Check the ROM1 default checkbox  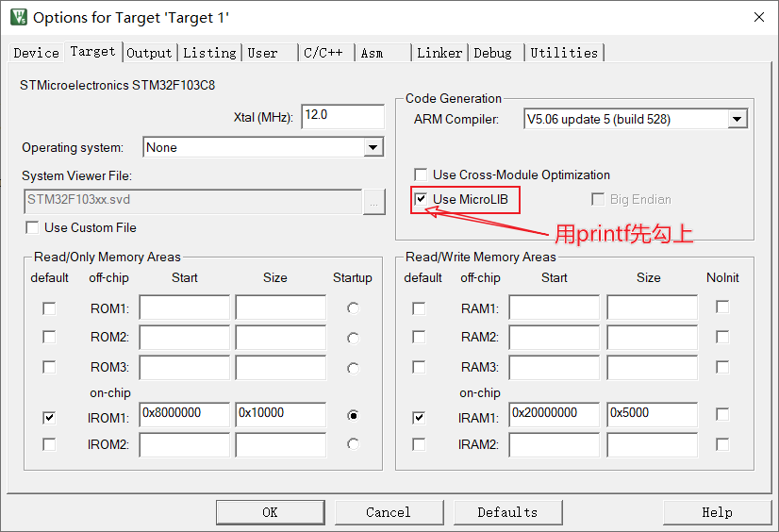point(49,308)
